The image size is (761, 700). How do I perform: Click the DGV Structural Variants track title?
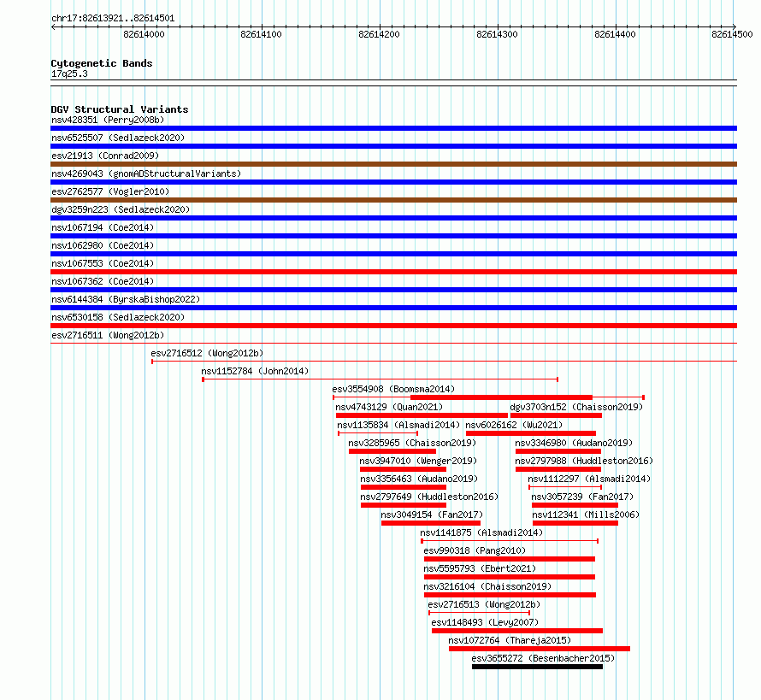pos(120,109)
